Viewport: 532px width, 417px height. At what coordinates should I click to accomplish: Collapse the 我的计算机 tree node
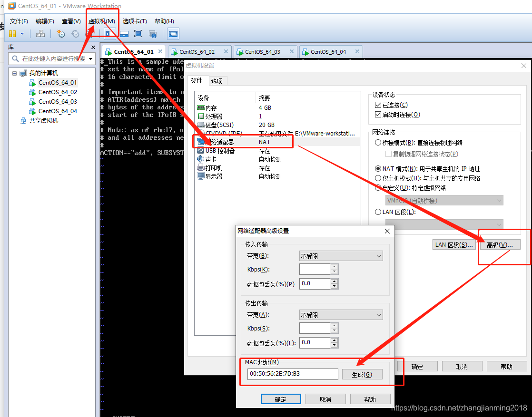tap(14, 73)
